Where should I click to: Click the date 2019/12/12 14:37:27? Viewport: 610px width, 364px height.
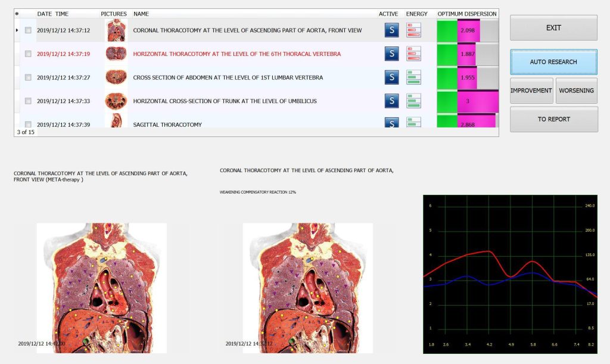(x=63, y=77)
